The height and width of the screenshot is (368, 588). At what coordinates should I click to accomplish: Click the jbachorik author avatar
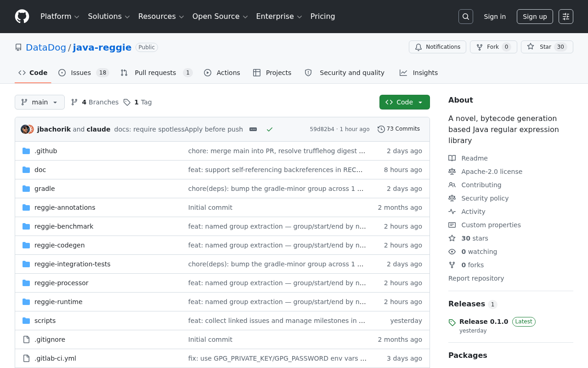(25, 129)
